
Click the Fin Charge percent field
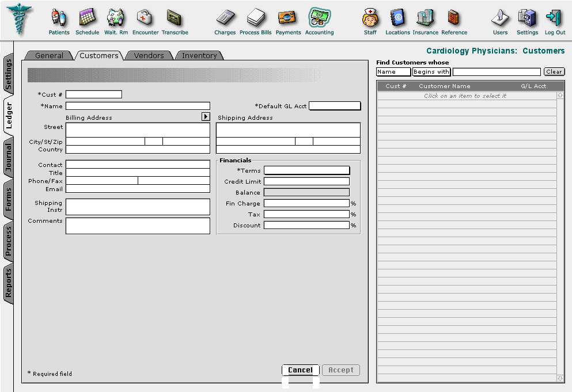pyautogui.click(x=306, y=203)
